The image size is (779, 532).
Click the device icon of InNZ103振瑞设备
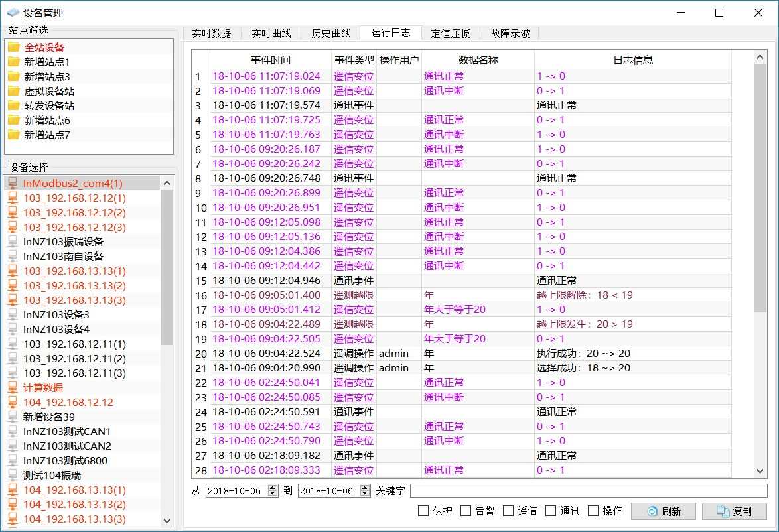tap(13, 241)
